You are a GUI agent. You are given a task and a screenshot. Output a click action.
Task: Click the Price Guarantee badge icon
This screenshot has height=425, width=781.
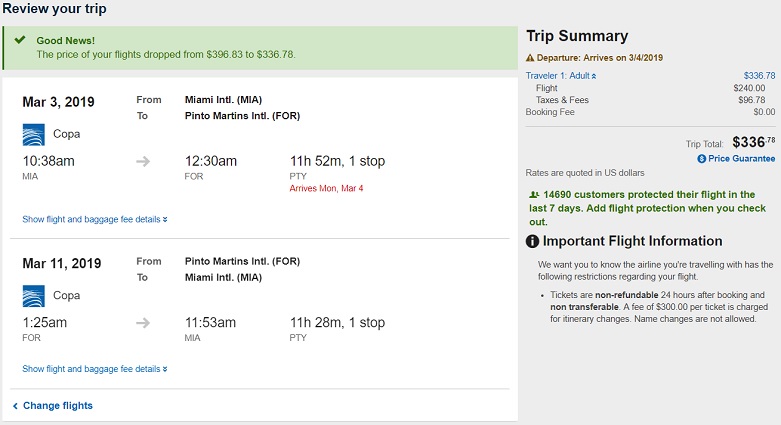pyautogui.click(x=701, y=158)
